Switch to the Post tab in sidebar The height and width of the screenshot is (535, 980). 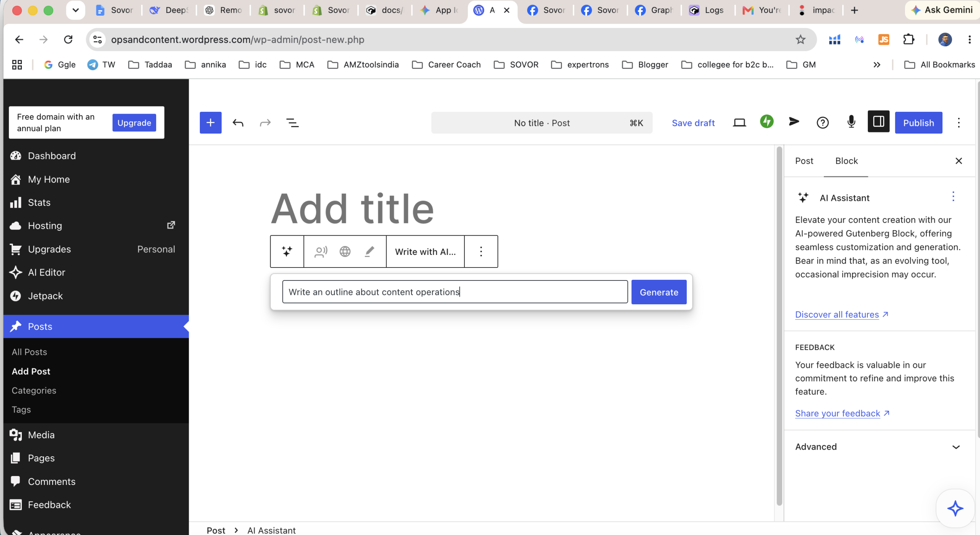click(804, 161)
